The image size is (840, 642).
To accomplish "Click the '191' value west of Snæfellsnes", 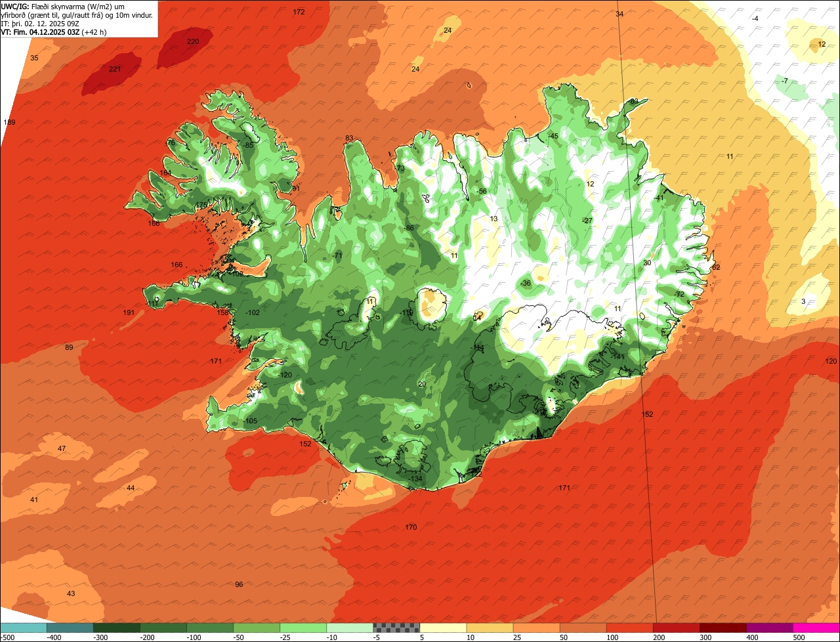I will [129, 312].
